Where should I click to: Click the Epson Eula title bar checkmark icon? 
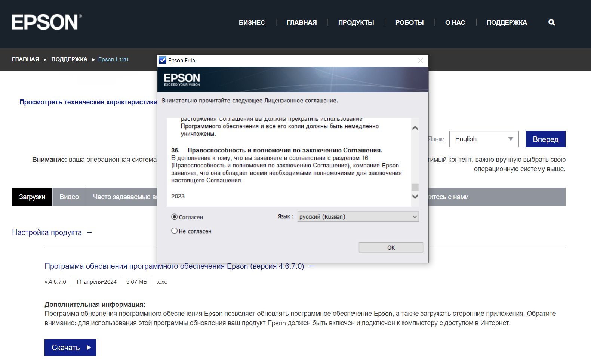click(x=163, y=60)
